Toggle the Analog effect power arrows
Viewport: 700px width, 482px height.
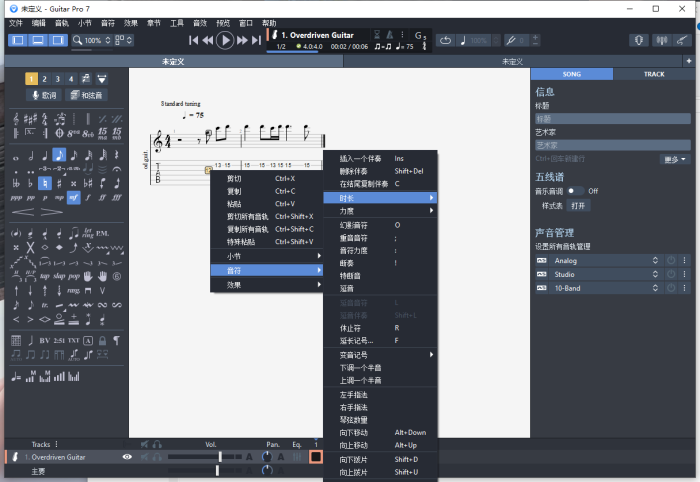[656, 260]
